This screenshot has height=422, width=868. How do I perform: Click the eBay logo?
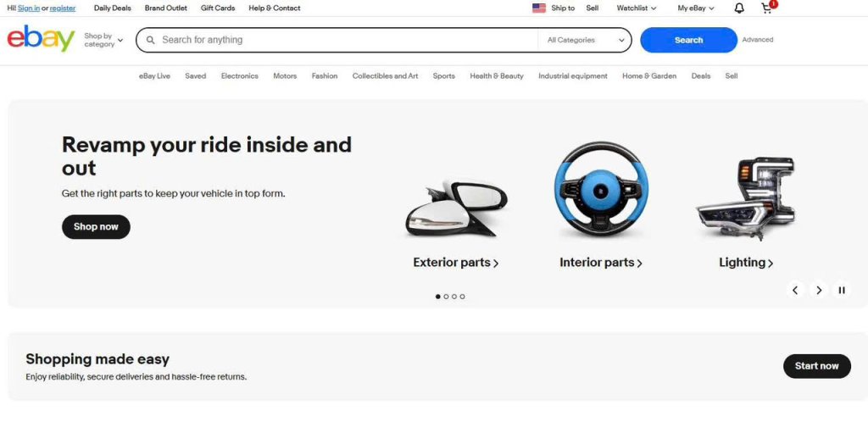[x=41, y=40]
